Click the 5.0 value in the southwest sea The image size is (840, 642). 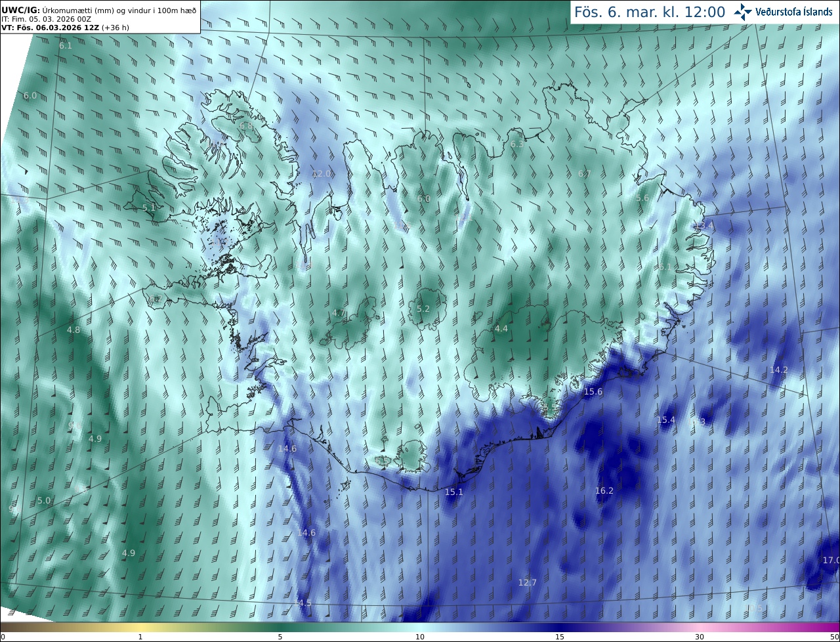click(44, 500)
